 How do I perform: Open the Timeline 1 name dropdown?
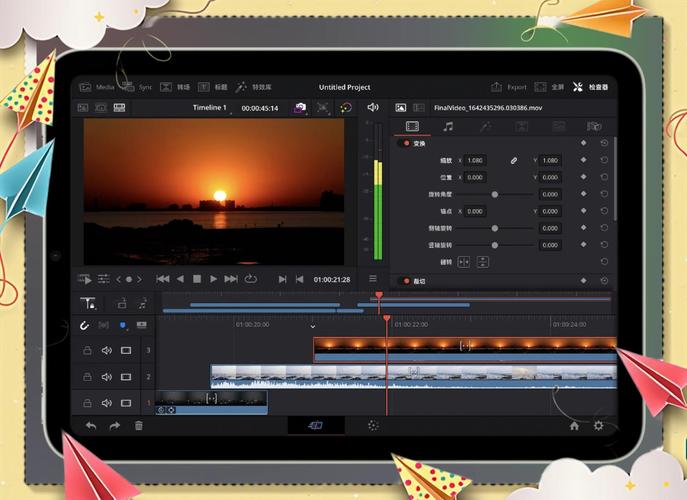[x=210, y=108]
